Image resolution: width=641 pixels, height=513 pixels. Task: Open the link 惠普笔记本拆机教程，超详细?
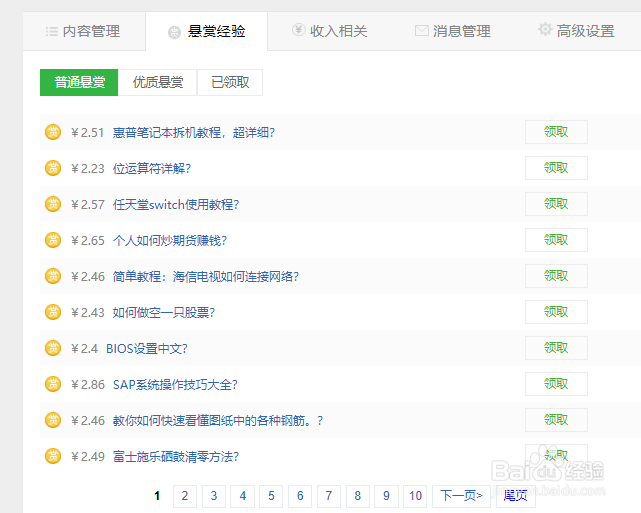tap(194, 132)
